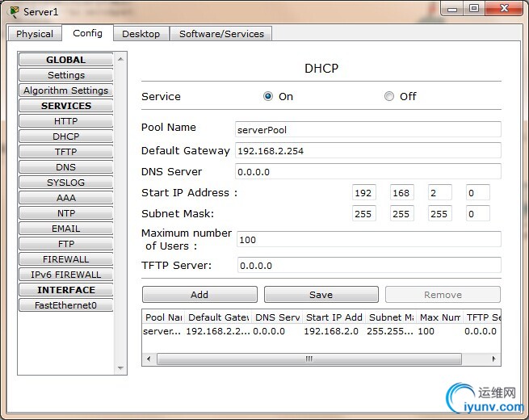Screen dimensions: 529x420
Task: Minimize the Server1 window
Action: coord(452,9)
